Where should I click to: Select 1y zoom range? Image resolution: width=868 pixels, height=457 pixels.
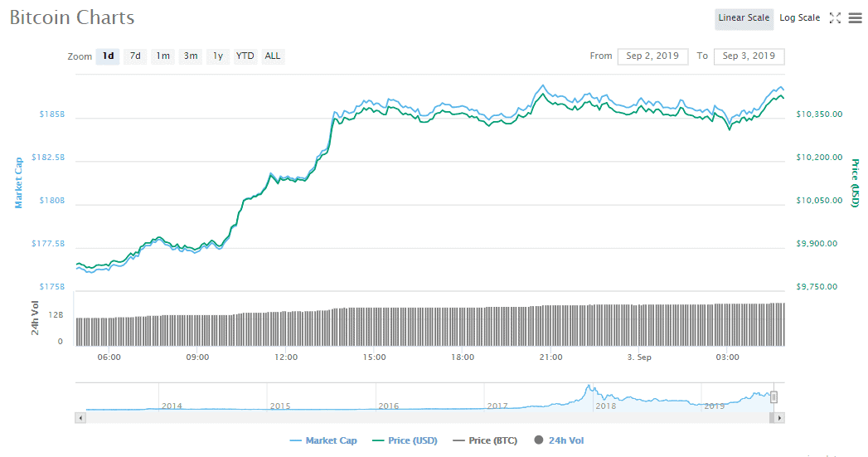coord(218,56)
